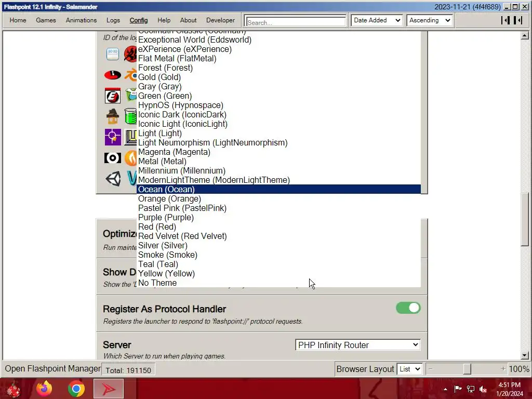532x399 pixels.
Task: Open the Date Added sort dropdown
Action: (x=377, y=20)
